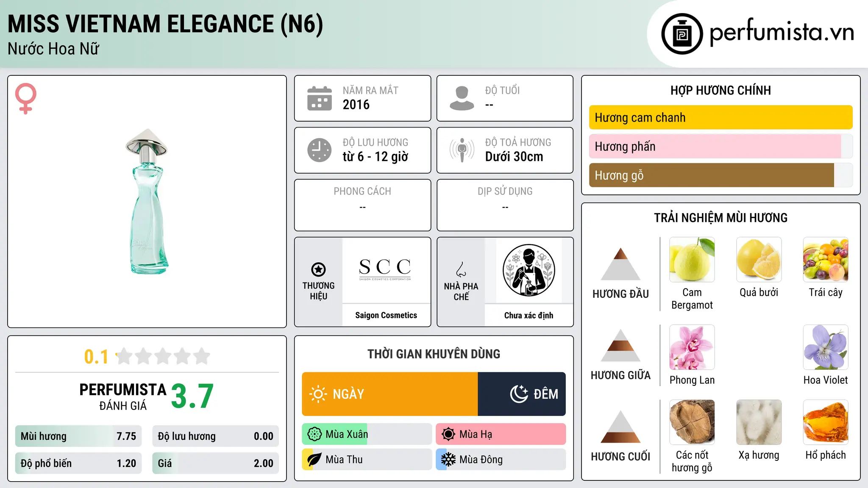The height and width of the screenshot is (488, 868).
Task: Click the green 3.7 Perfumista score
Action: pyautogui.click(x=192, y=396)
